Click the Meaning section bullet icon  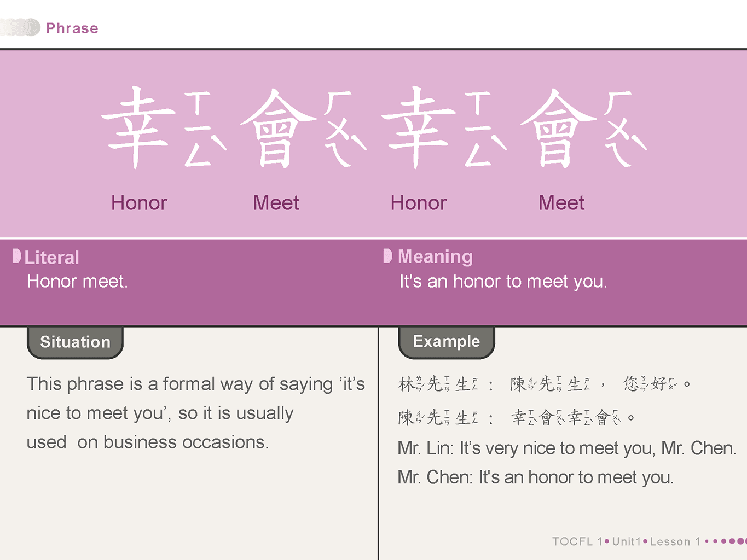(387, 256)
